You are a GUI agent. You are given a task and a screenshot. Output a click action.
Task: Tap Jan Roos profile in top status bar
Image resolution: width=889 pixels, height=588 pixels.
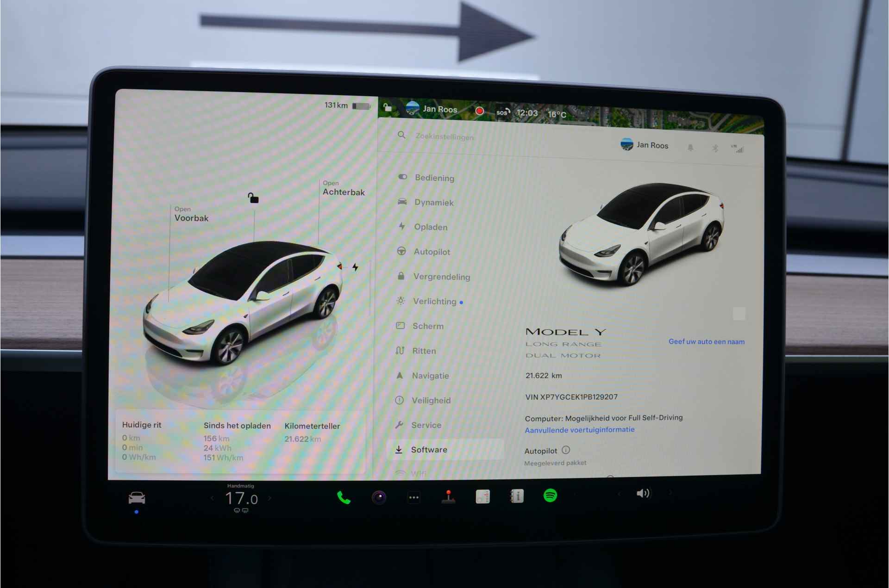coord(432,109)
